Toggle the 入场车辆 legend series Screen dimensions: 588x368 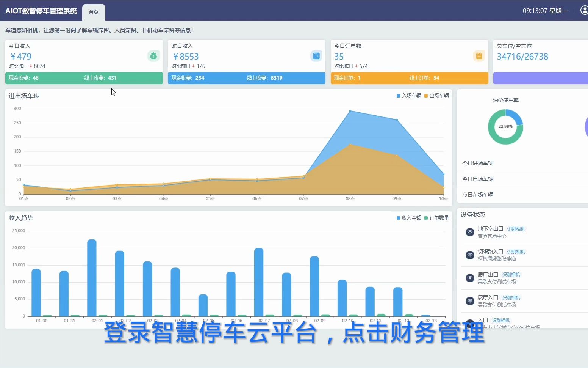click(x=409, y=96)
